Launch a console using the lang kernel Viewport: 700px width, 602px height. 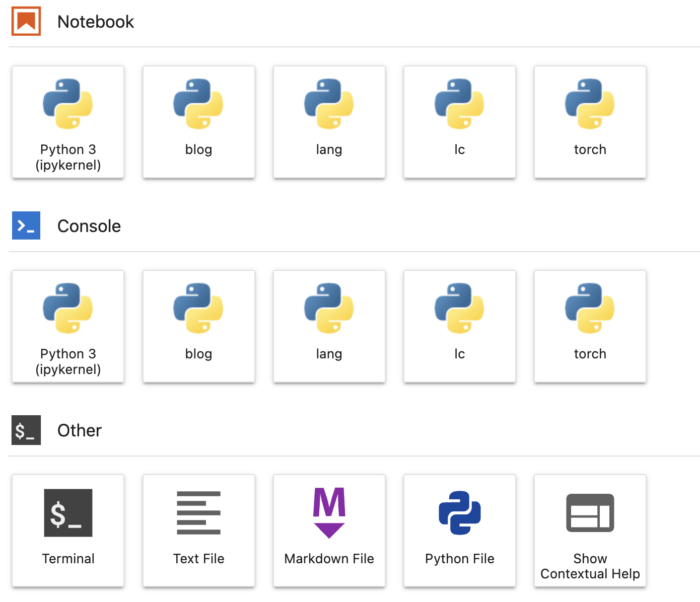[x=329, y=326]
